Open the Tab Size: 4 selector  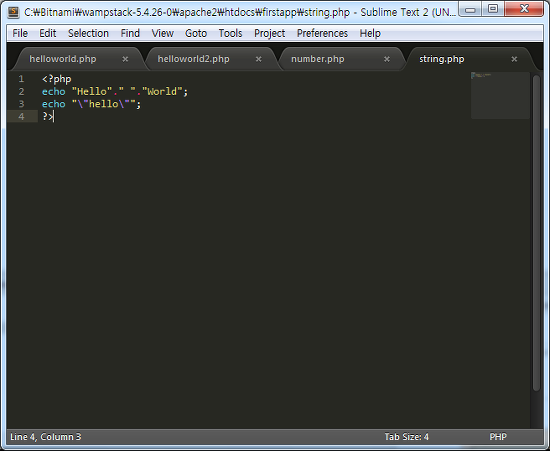click(x=407, y=437)
